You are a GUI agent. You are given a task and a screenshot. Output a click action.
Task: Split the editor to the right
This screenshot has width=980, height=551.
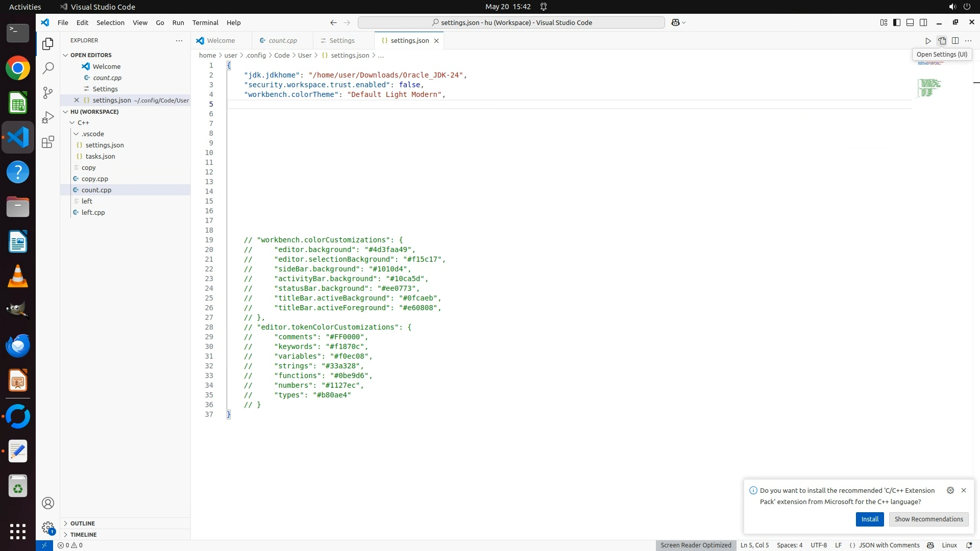point(955,41)
